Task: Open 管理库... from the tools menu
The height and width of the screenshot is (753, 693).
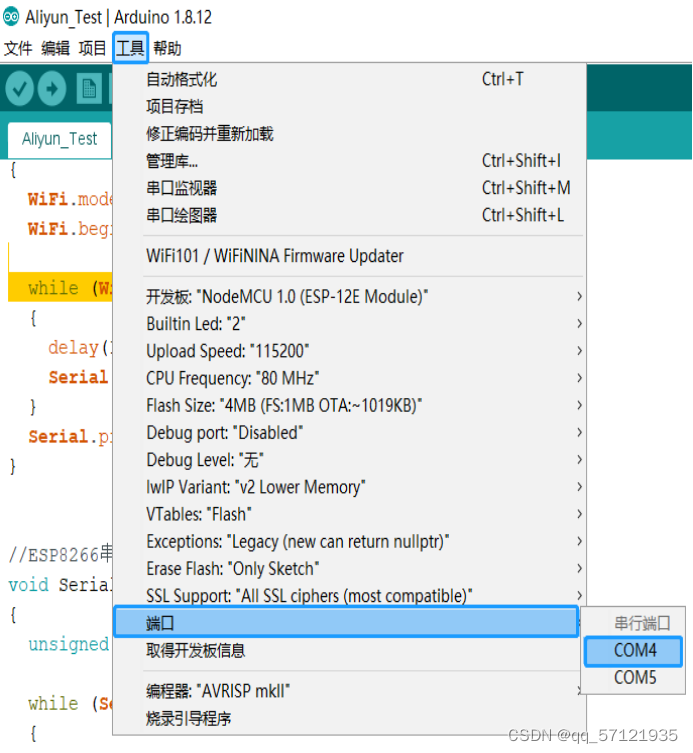Action: coord(349,161)
